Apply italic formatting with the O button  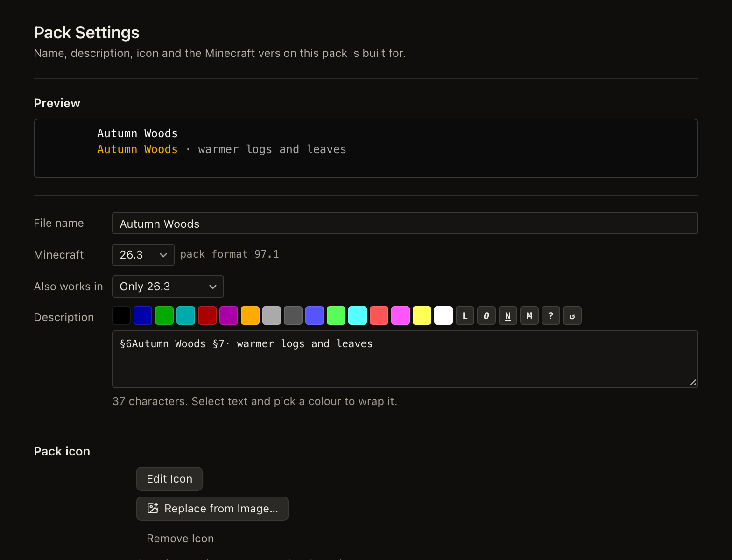click(x=486, y=315)
